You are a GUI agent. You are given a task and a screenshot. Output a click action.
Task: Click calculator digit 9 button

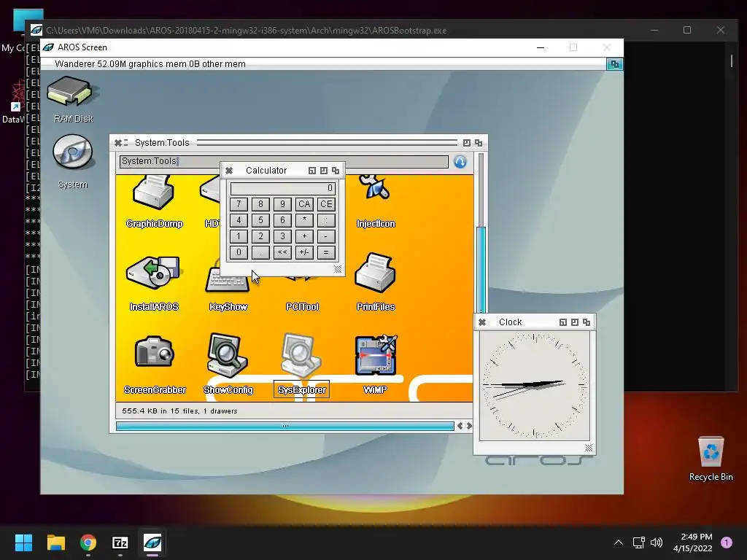point(282,204)
